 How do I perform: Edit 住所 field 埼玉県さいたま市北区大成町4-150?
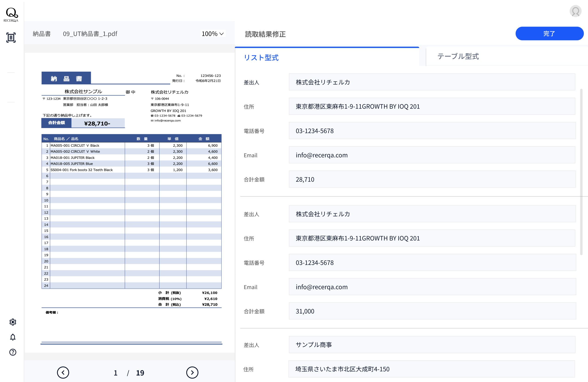tap(432, 369)
